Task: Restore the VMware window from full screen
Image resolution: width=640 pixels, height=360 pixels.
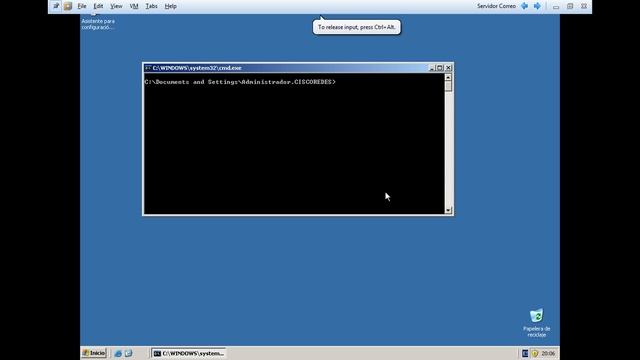Action: [x=570, y=6]
